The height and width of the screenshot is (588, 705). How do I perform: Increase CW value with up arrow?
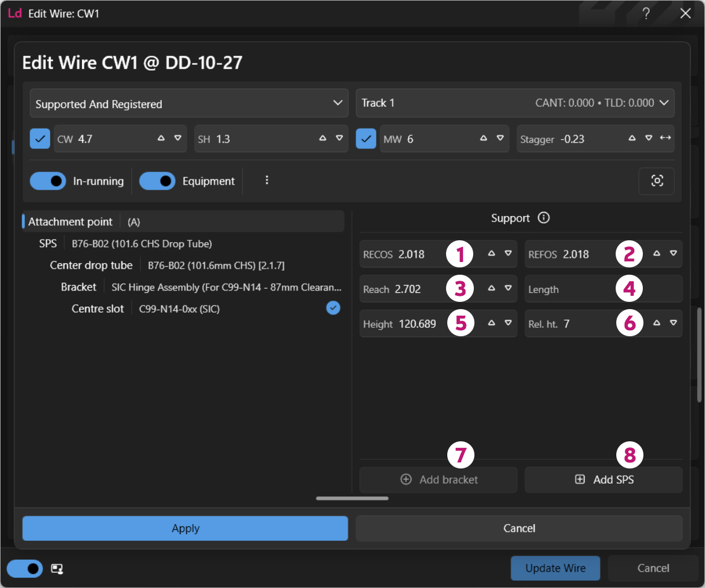(161, 138)
